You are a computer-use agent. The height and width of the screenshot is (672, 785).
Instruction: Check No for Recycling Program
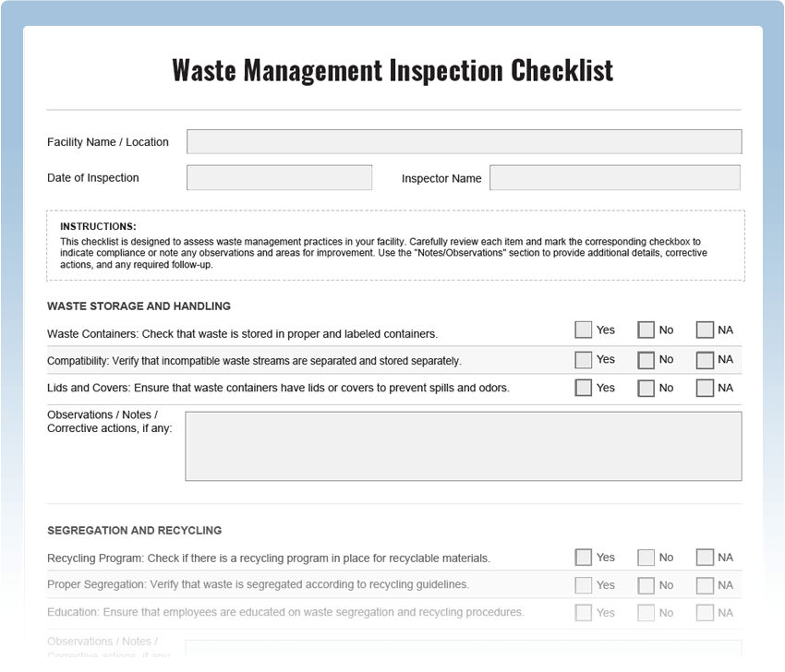tap(646, 558)
